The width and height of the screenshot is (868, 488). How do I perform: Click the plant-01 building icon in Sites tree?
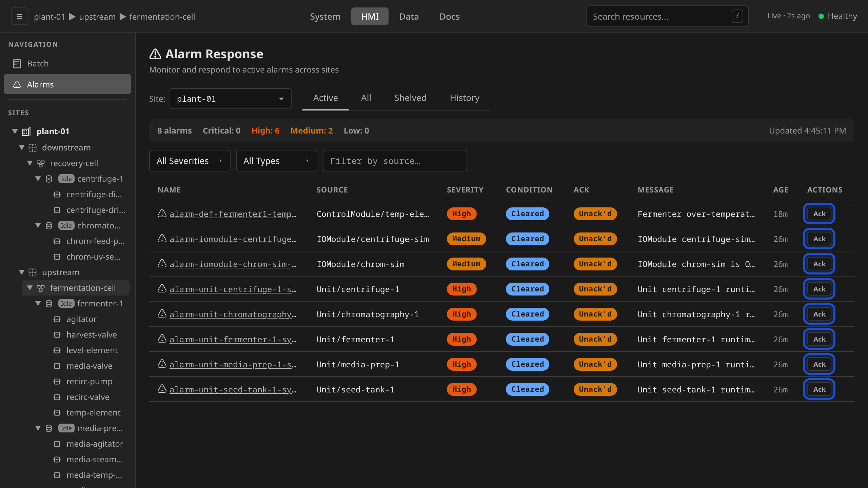(x=26, y=131)
